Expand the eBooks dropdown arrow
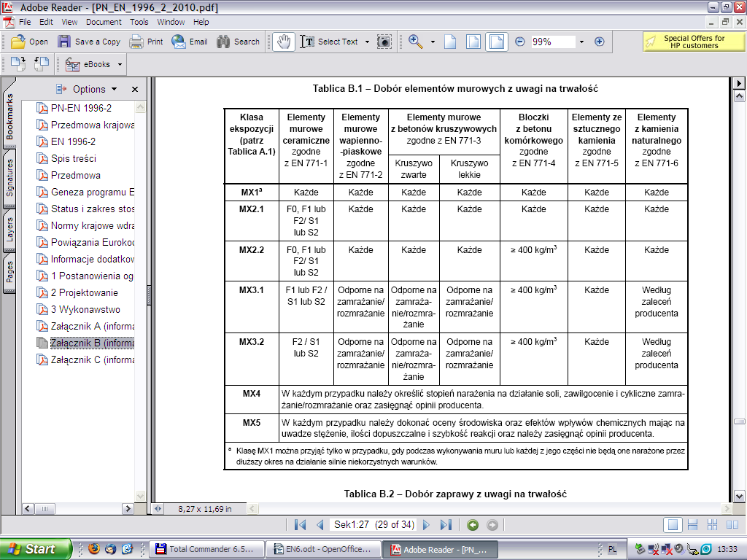 120,64
